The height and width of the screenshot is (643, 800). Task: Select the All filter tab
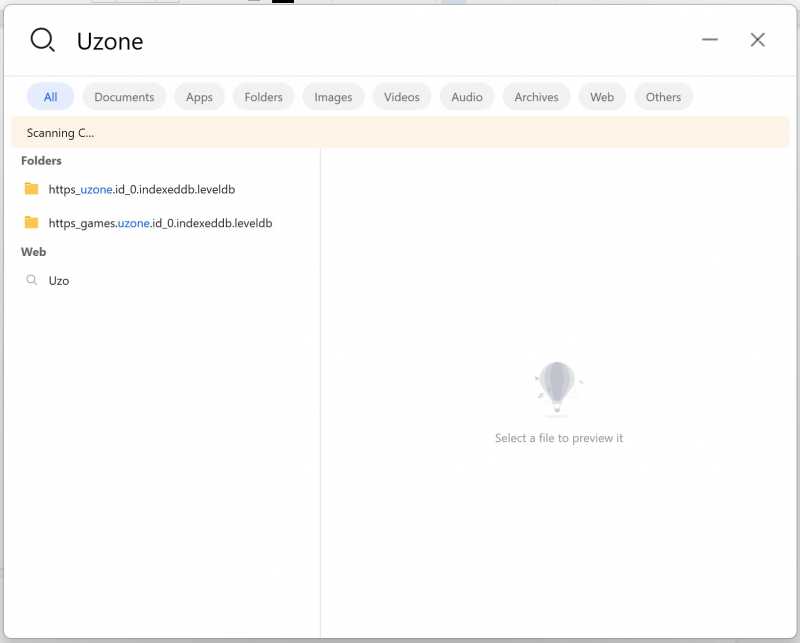coord(51,97)
